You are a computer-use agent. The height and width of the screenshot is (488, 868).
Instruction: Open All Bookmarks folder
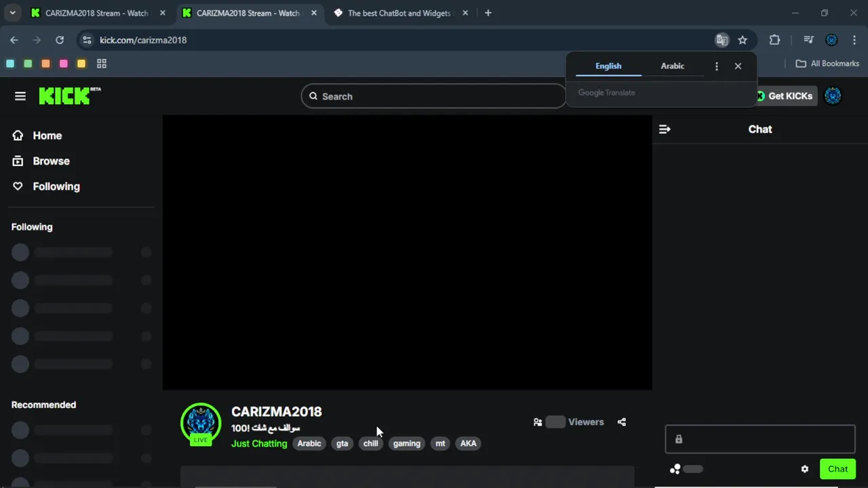click(x=827, y=64)
